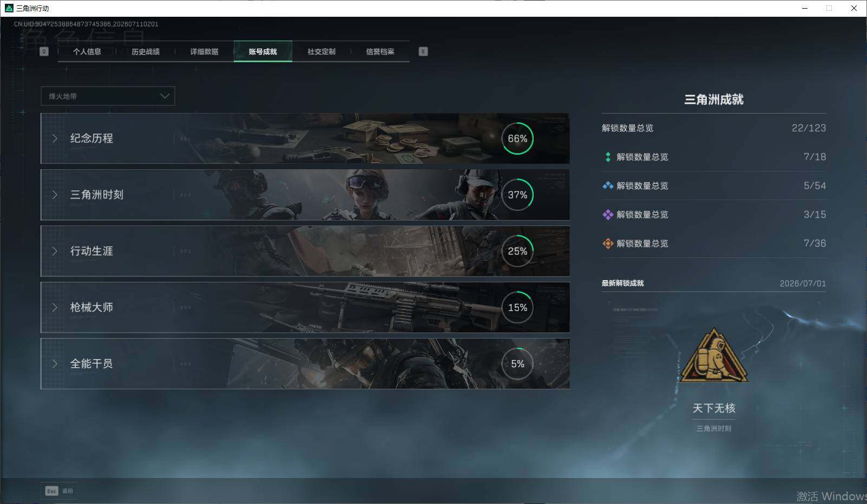Open the 详细数据 tab
This screenshot has width=867, height=504.
pos(204,51)
